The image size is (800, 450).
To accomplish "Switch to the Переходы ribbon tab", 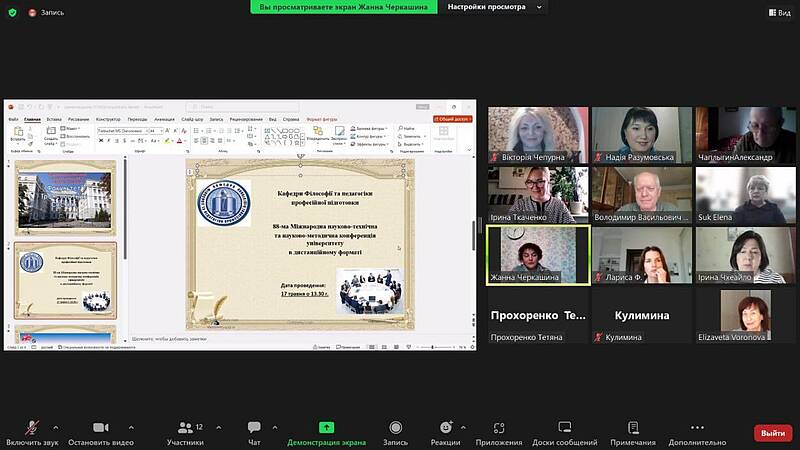I will pos(137,119).
